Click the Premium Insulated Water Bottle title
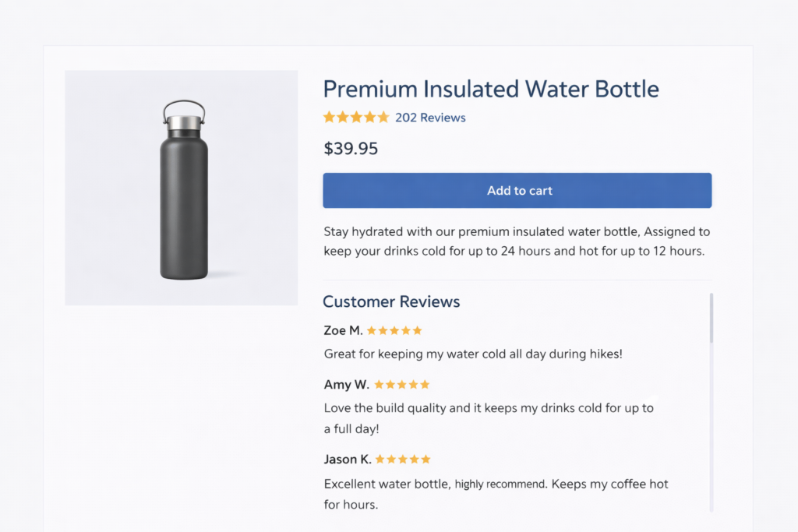Viewport: 798px width, 532px height. [x=490, y=89]
